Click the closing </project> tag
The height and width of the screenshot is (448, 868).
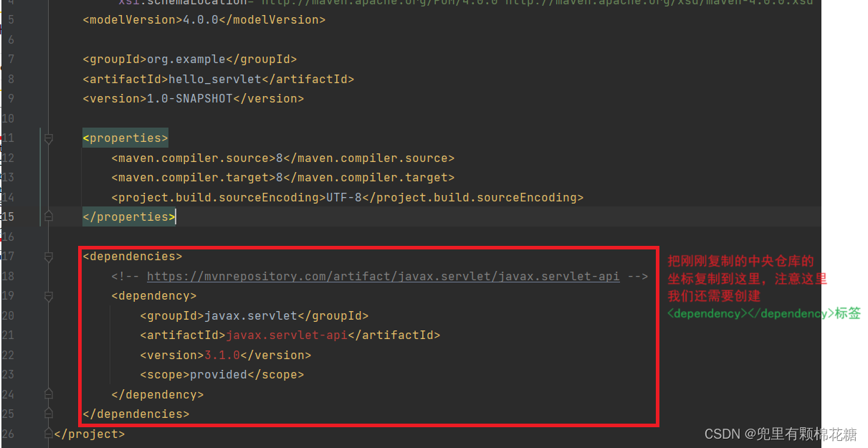click(90, 434)
